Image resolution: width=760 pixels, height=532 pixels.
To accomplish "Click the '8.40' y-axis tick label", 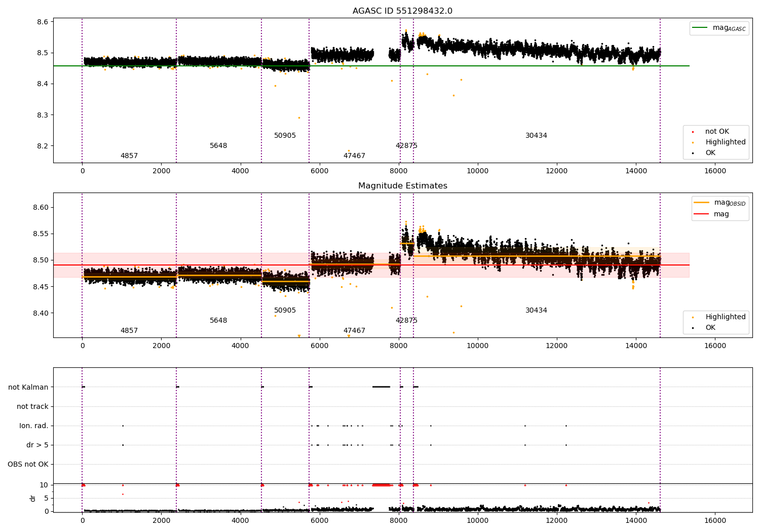I will pyautogui.click(x=41, y=313).
